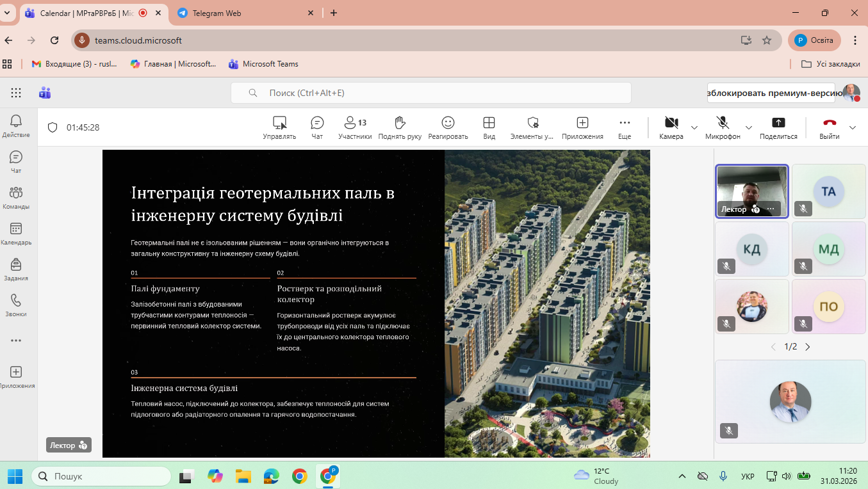Expand the camera options dropdown arrow
The height and width of the screenshot is (489, 868).
pos(694,127)
